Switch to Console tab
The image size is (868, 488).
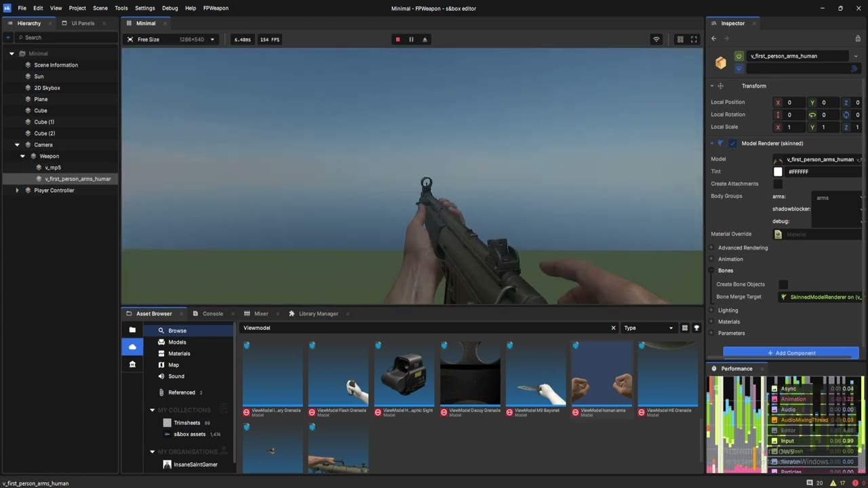click(x=212, y=314)
